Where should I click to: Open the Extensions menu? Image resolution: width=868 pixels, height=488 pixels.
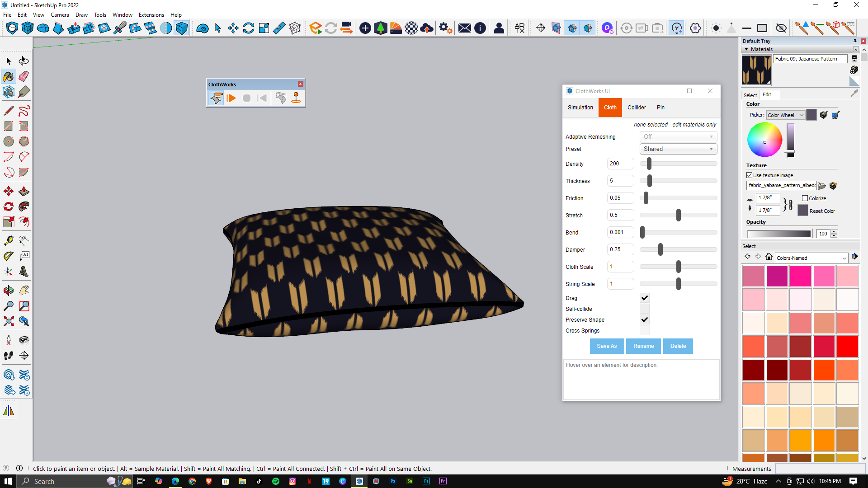[x=151, y=15]
